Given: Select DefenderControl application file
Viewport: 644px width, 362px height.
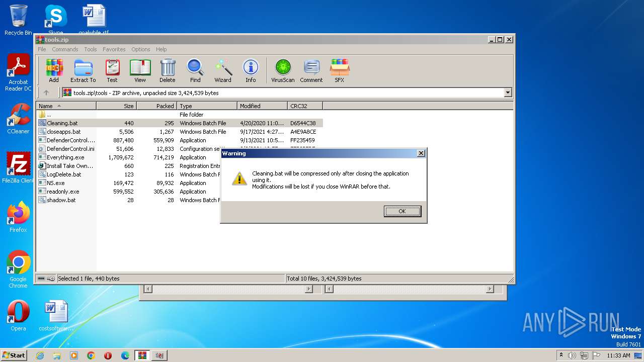Looking at the screenshot, I should coord(179,140).
